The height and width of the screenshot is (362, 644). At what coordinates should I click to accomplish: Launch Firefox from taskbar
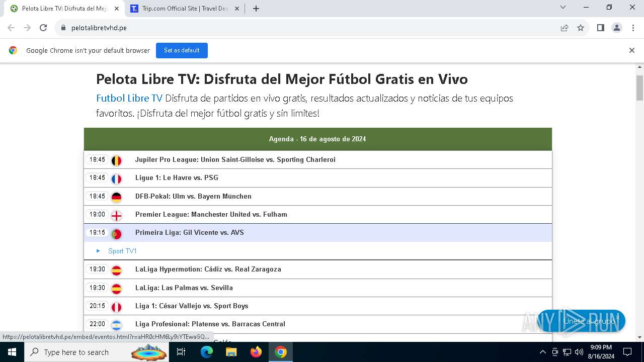pos(256,352)
